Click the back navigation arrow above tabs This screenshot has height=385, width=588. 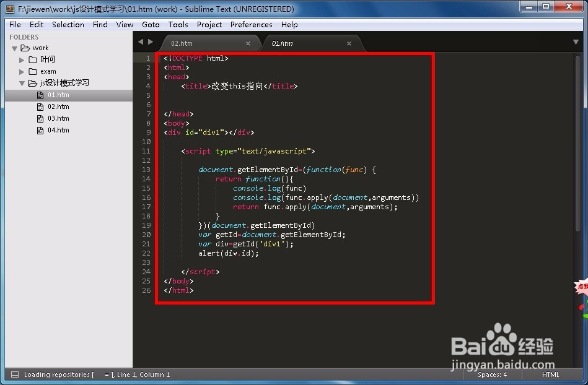143,43
